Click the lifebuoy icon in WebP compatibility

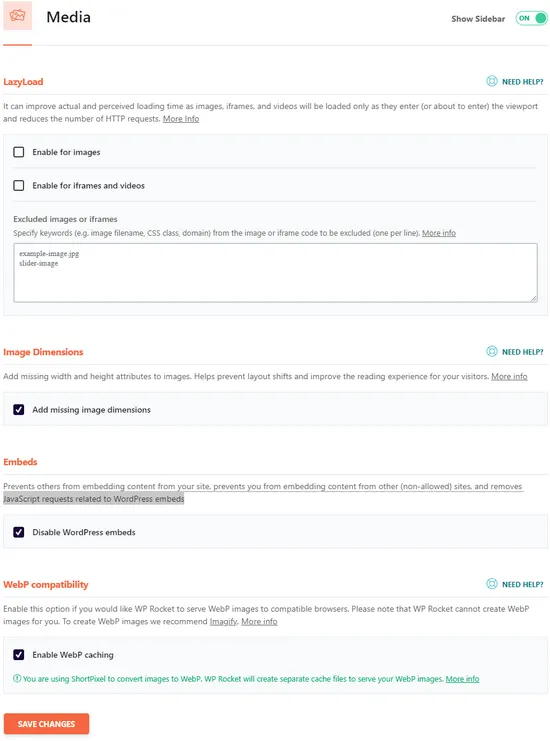point(492,584)
